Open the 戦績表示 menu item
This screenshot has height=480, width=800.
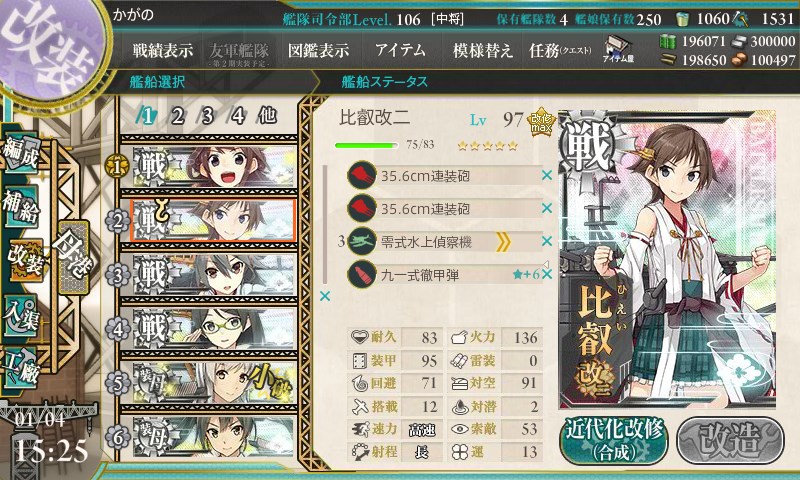click(163, 50)
